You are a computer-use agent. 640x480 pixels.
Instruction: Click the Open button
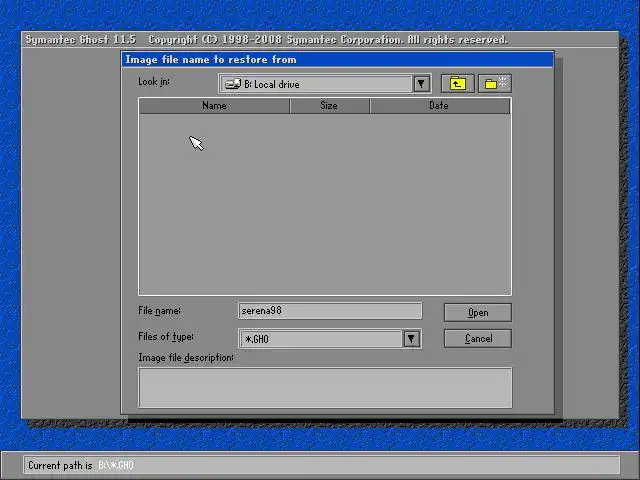pos(478,313)
